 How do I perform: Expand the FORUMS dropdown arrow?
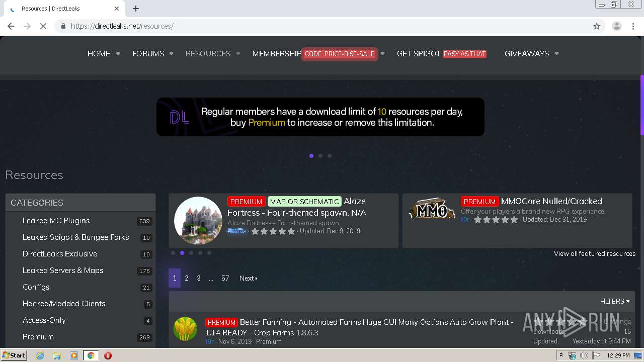[x=171, y=54]
